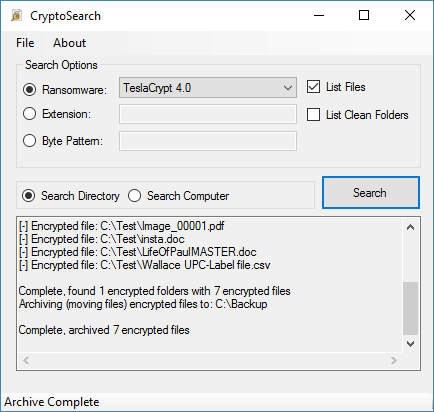The height and width of the screenshot is (412, 434).
Task: Click right arrow of horizontal scrollbar
Action: (x=394, y=360)
